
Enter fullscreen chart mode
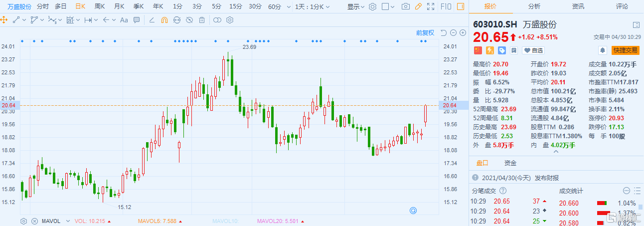coord(431,6)
